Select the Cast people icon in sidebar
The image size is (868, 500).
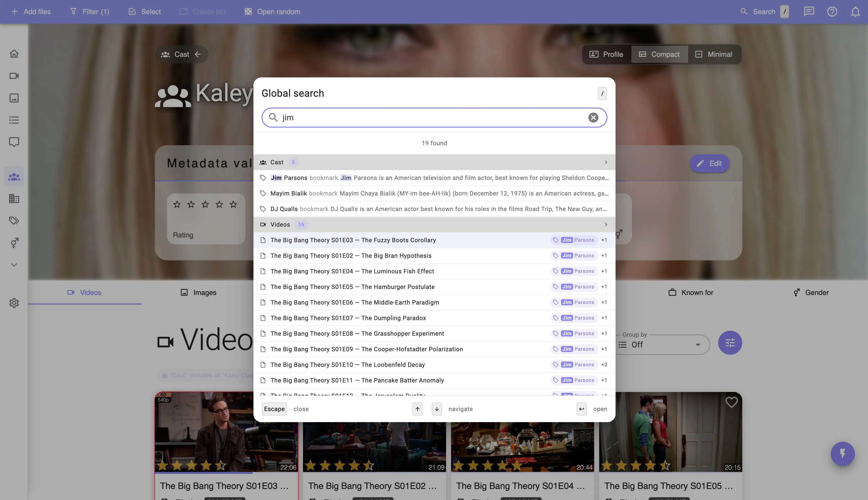pyautogui.click(x=14, y=177)
